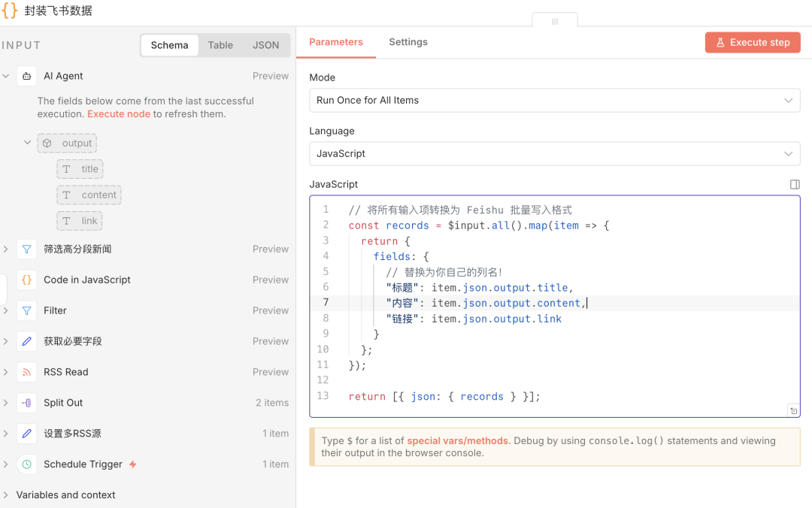
Task: Click the Split Out node icon
Action: pyautogui.click(x=27, y=403)
